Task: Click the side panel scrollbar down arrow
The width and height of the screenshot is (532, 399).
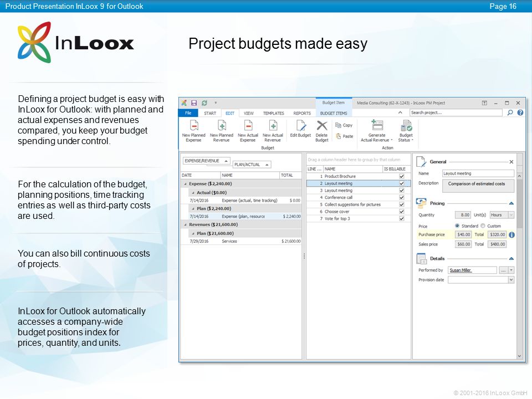Action: (x=519, y=356)
